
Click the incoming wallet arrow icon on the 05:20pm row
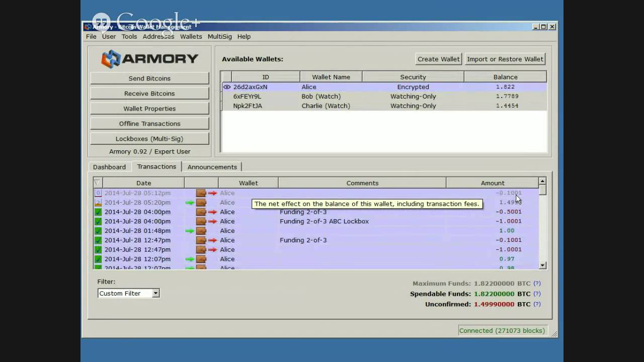click(196, 203)
